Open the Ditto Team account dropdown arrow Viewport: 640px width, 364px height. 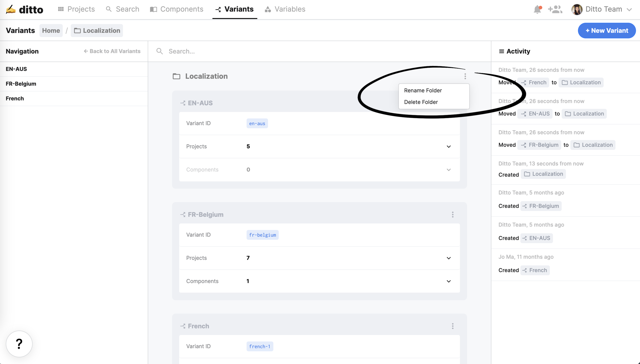click(x=629, y=10)
